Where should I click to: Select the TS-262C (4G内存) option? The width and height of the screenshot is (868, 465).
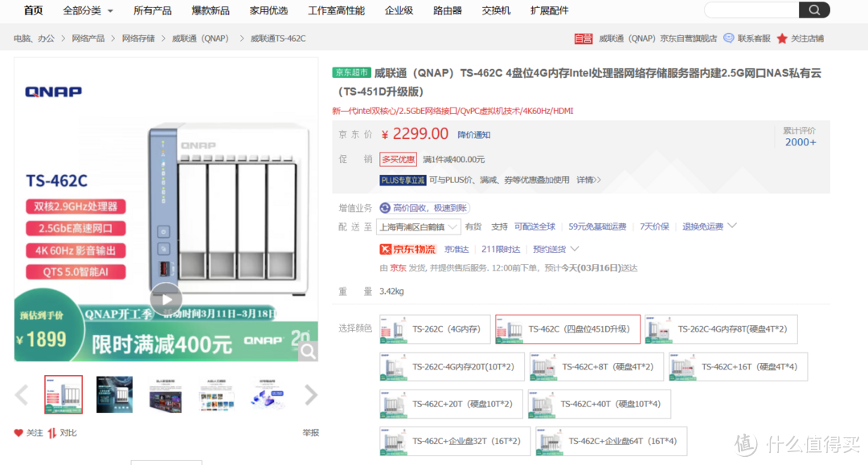tap(433, 329)
